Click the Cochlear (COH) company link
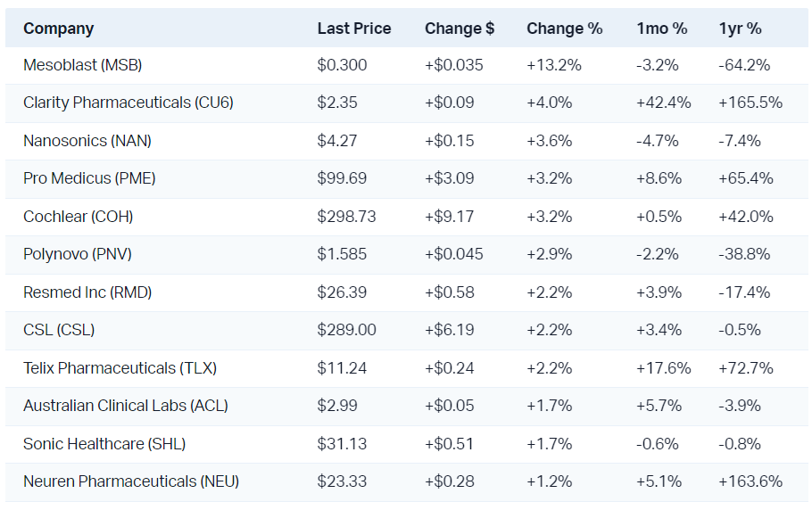Image resolution: width=812 pixels, height=510 pixels. [78, 217]
